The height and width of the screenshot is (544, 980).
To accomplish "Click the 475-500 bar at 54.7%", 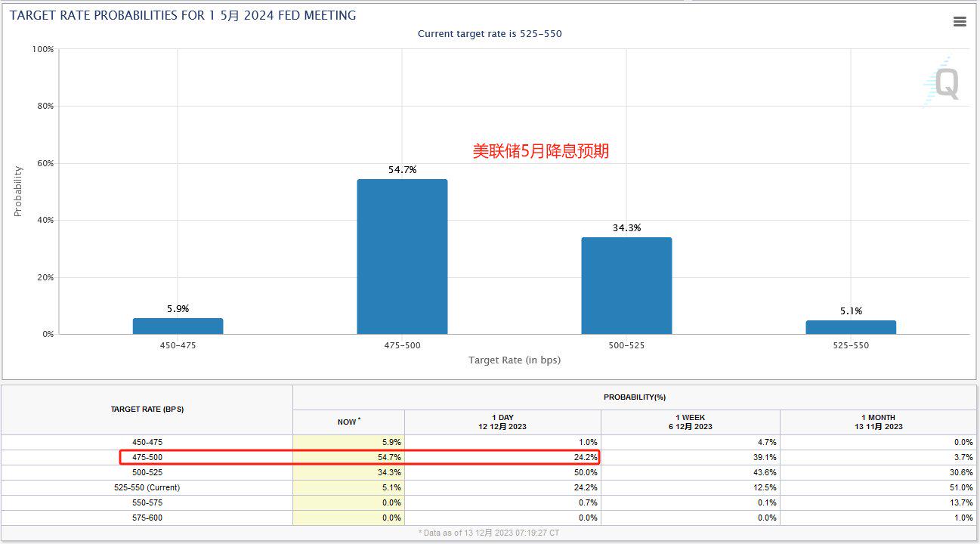I will tap(402, 257).
